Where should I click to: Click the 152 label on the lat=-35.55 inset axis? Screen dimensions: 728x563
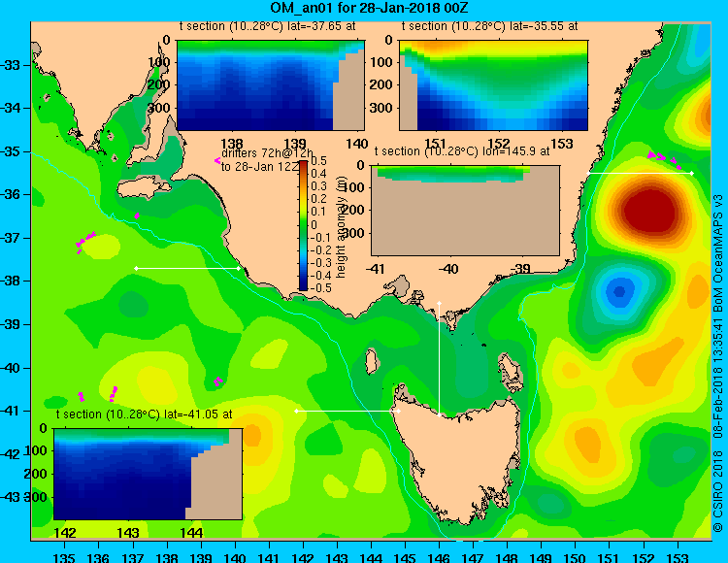[499, 144]
